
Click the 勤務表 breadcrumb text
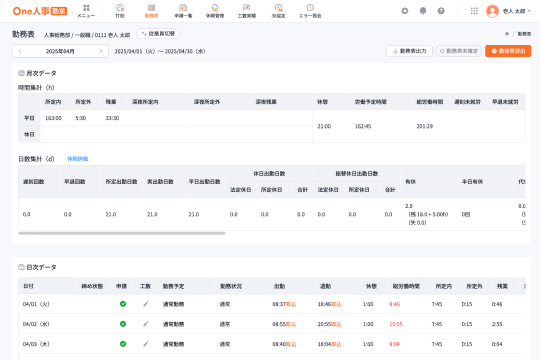[524, 34]
